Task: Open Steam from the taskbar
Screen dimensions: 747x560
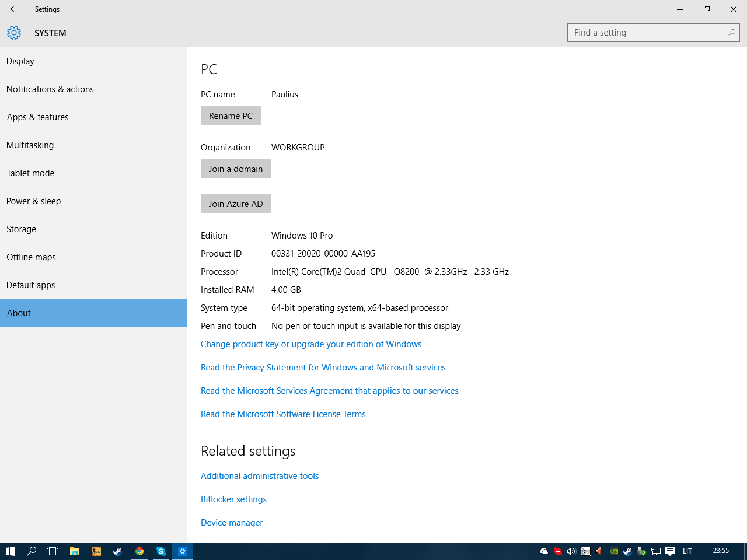Action: [x=118, y=551]
